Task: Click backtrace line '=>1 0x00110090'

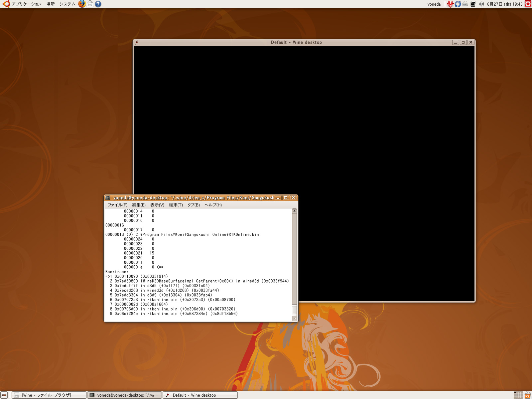Action: pos(137,276)
